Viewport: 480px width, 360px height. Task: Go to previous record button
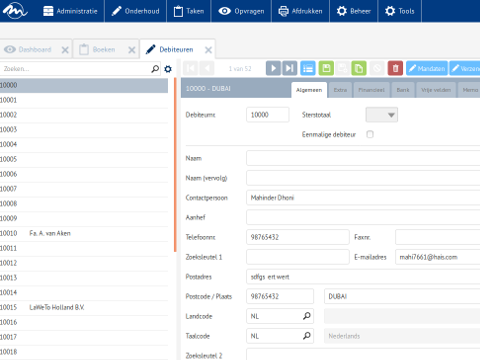coord(207,68)
